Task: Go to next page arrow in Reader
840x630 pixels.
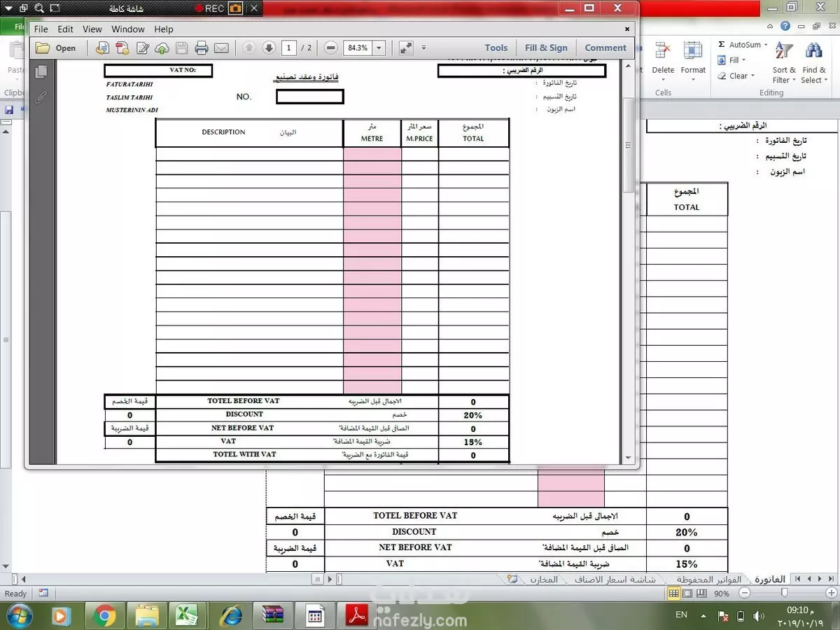Action: (269, 48)
